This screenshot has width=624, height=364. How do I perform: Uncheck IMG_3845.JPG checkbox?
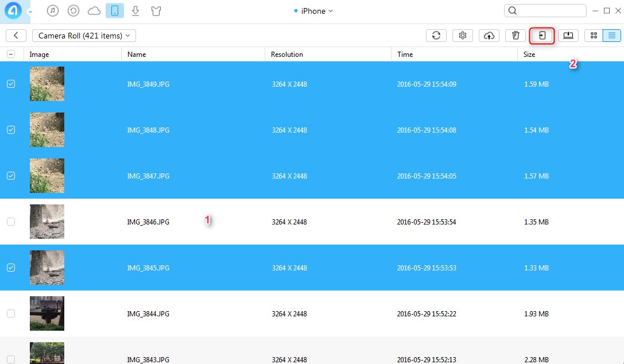click(11, 268)
